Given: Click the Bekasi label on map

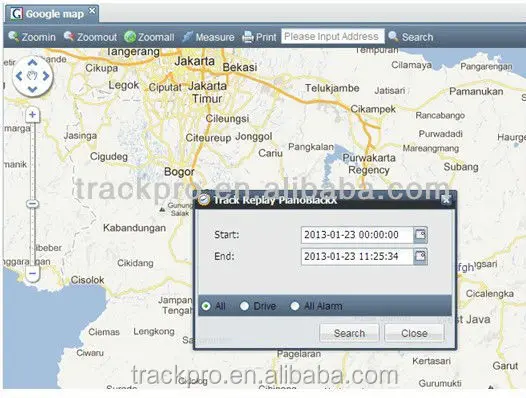Looking at the screenshot, I should (x=240, y=67).
